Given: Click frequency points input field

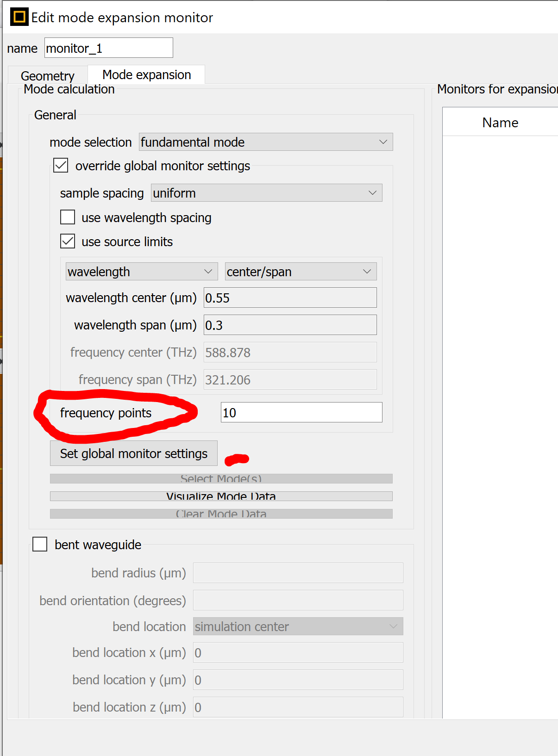Looking at the screenshot, I should (x=301, y=412).
